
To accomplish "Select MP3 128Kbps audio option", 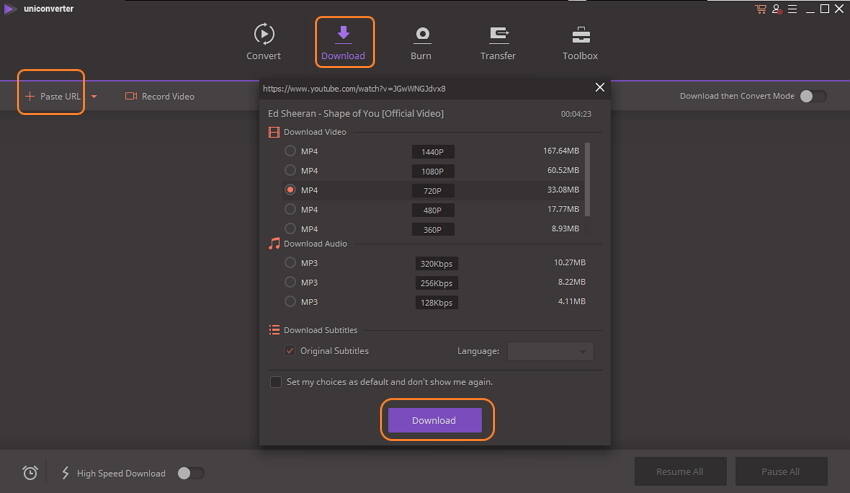I will point(290,302).
